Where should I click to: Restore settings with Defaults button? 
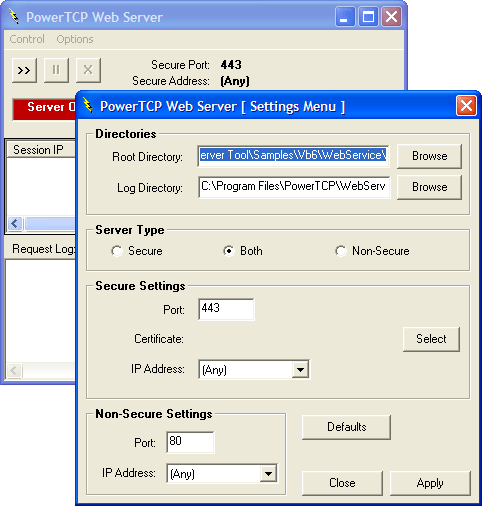346,427
